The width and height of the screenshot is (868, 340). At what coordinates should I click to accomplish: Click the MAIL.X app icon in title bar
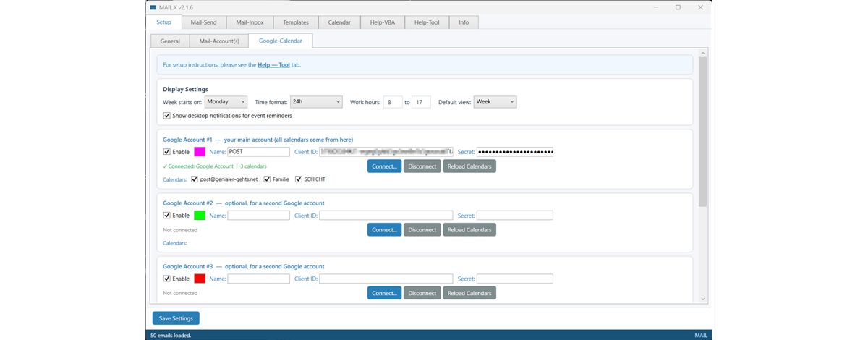point(153,7)
